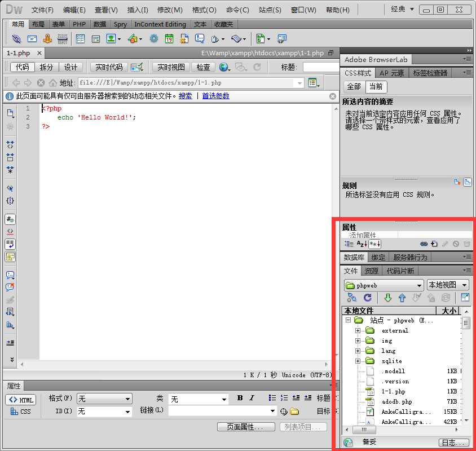Switch to 代码 code view

(23, 67)
